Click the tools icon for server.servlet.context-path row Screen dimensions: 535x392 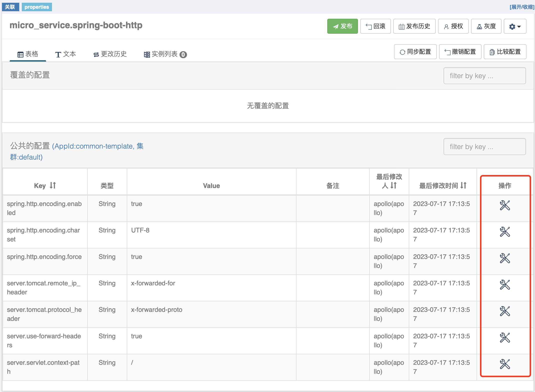504,364
